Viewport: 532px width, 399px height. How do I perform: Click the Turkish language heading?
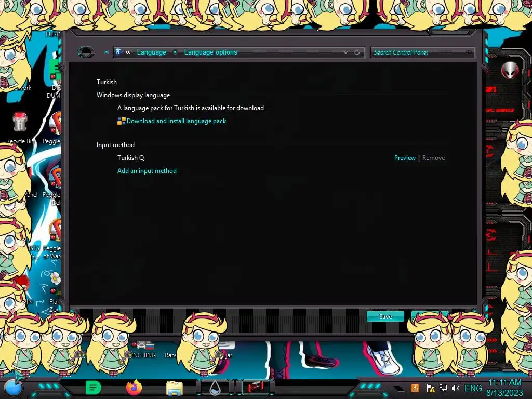(x=107, y=82)
